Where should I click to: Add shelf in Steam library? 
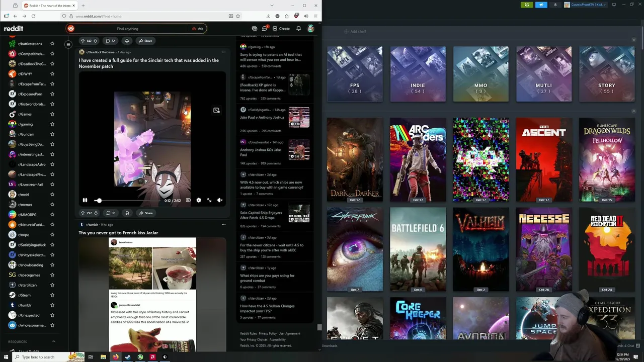[355, 31]
